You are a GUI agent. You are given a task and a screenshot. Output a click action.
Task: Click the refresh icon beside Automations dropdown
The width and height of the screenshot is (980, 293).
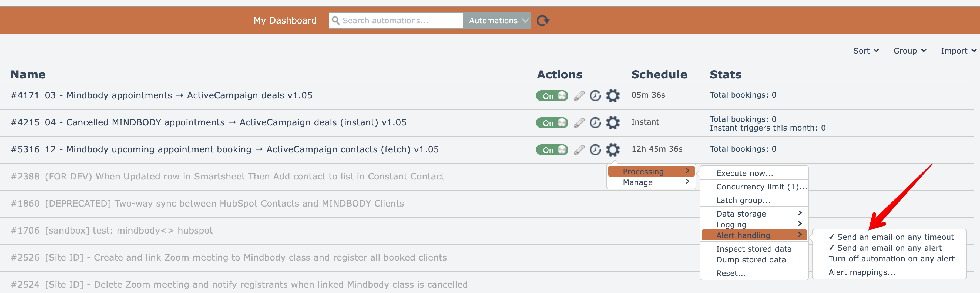542,21
